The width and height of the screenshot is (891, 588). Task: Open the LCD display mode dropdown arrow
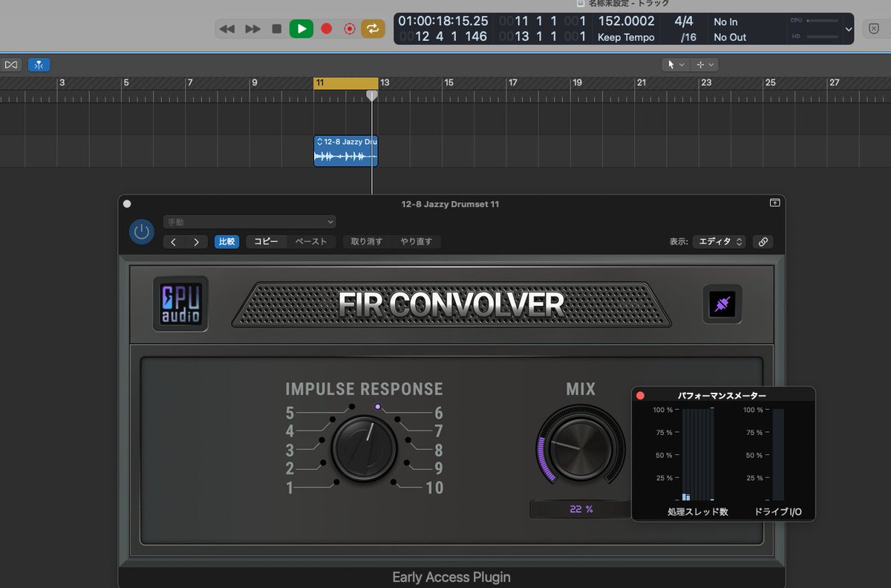[849, 29]
